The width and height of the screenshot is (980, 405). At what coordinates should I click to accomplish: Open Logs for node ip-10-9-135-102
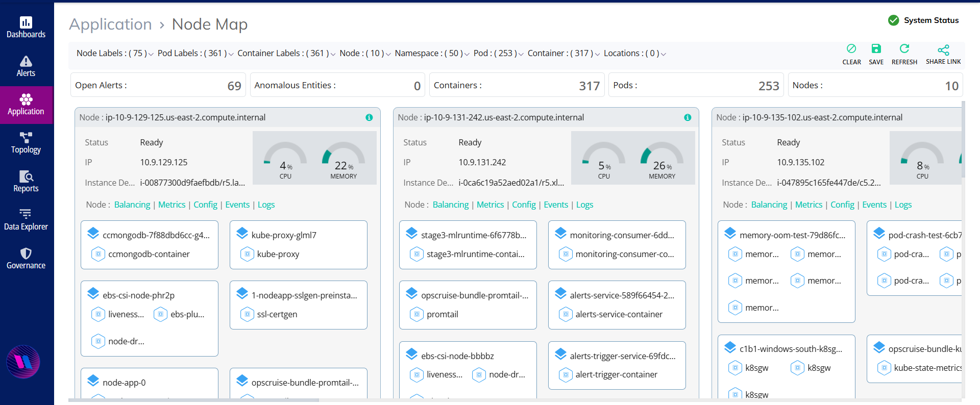pyautogui.click(x=903, y=205)
